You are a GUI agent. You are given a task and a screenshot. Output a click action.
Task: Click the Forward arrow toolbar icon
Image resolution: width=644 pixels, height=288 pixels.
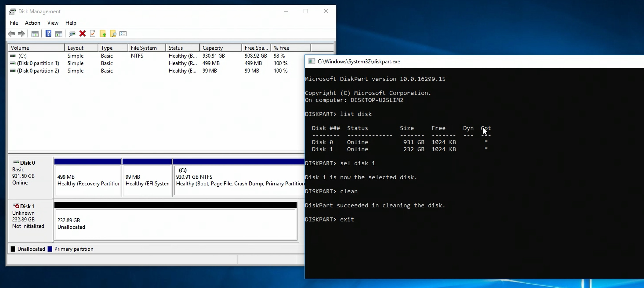pyautogui.click(x=22, y=33)
